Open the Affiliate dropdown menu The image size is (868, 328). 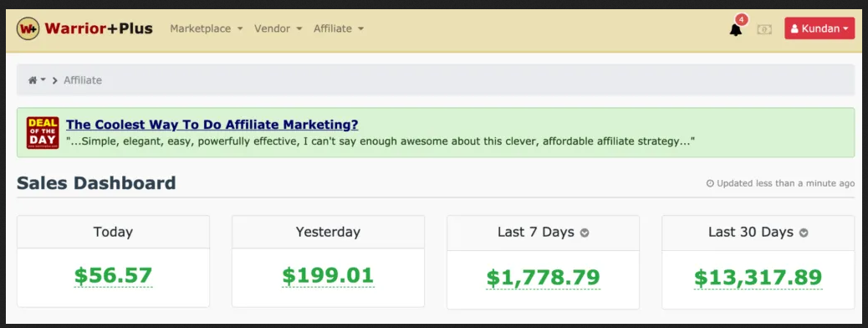339,28
